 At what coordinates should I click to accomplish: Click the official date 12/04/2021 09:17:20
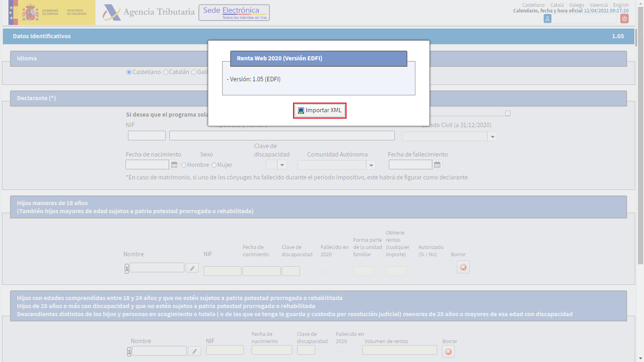606,11
